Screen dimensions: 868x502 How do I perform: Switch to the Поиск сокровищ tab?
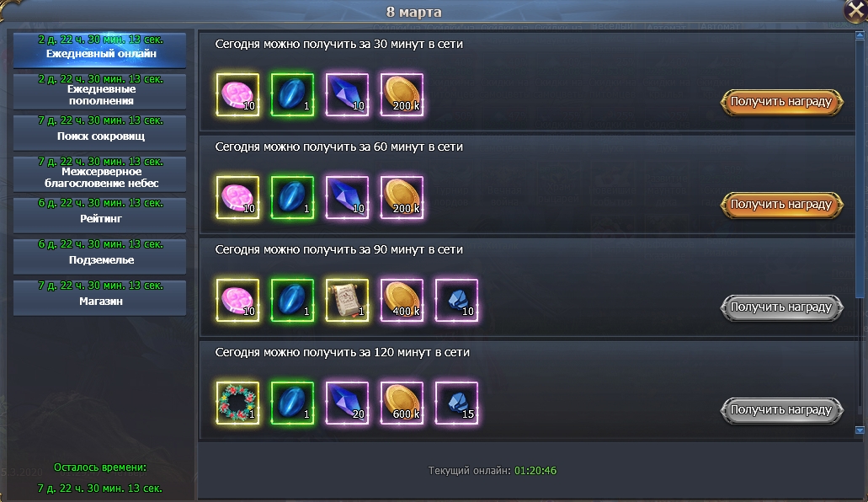tap(100, 132)
